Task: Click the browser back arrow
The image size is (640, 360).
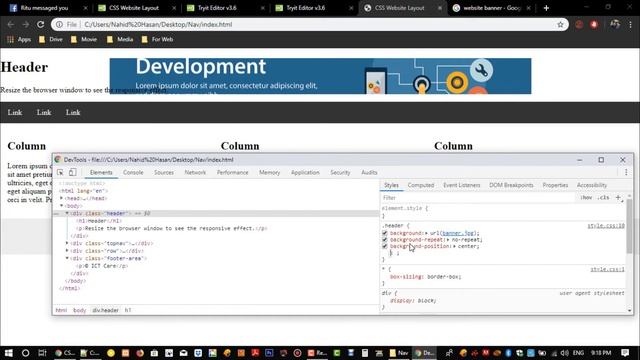Action: [x=11, y=24]
